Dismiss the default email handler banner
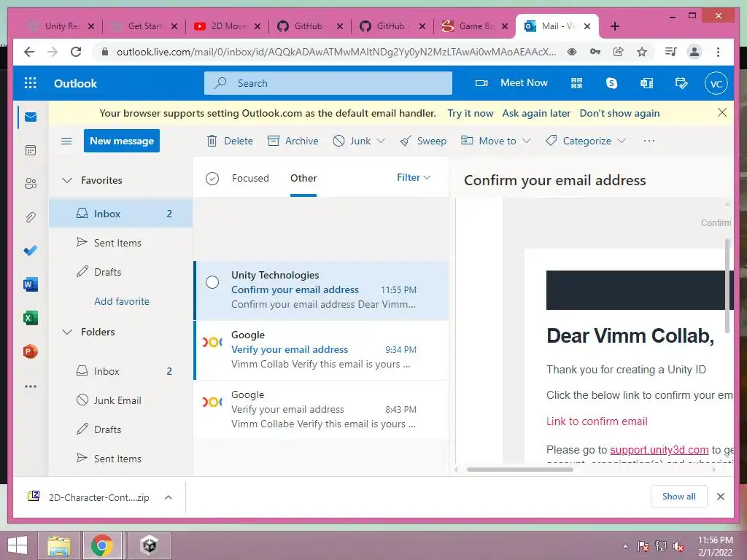This screenshot has height=560, width=747. [x=722, y=112]
